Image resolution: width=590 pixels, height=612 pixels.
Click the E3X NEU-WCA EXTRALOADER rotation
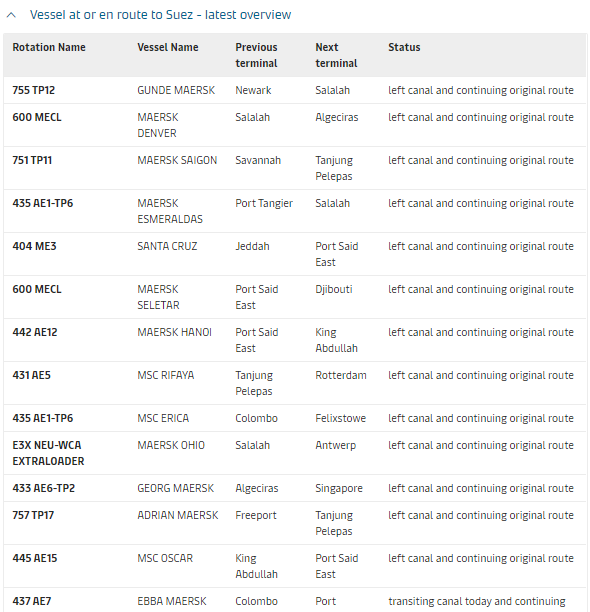48,453
